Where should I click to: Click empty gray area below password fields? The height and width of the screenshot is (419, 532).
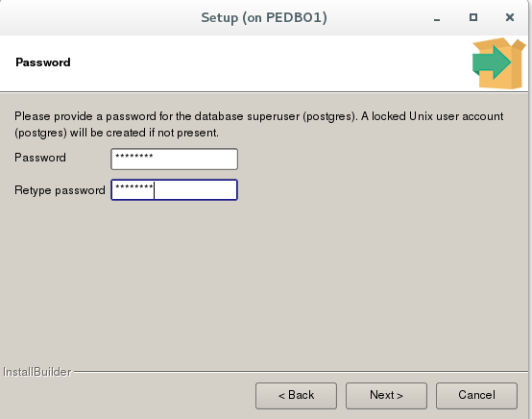(265, 282)
